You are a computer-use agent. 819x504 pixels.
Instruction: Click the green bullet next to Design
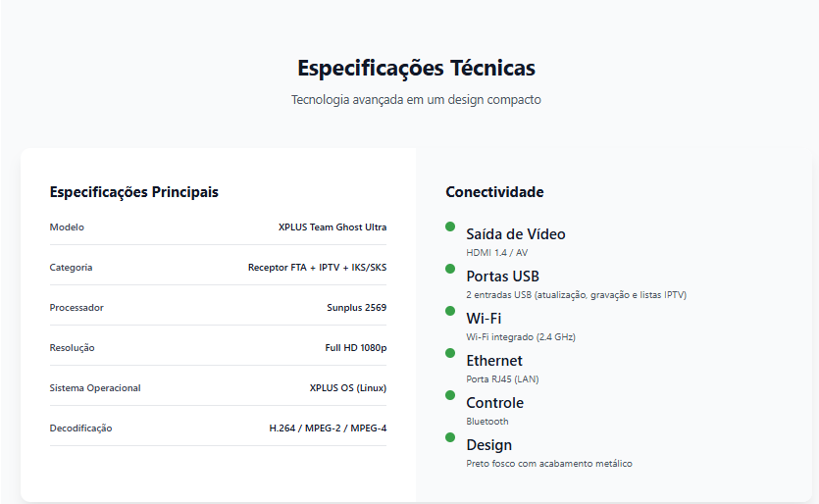point(450,437)
